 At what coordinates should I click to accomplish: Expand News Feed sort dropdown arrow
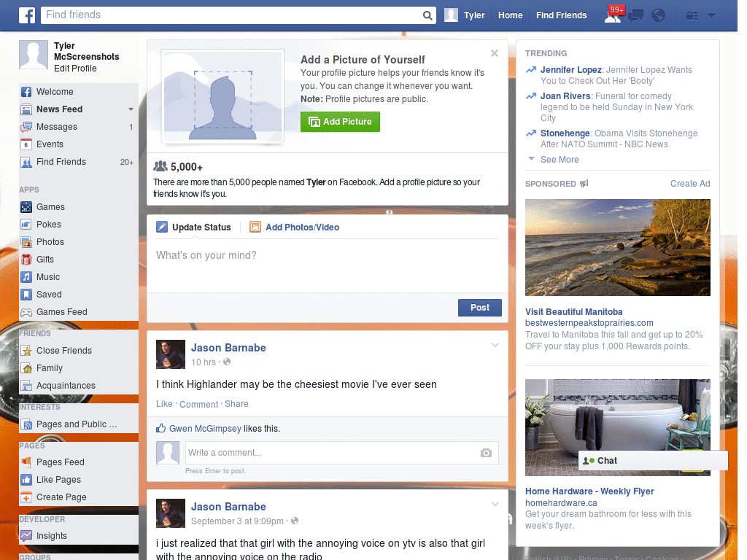tap(131, 109)
